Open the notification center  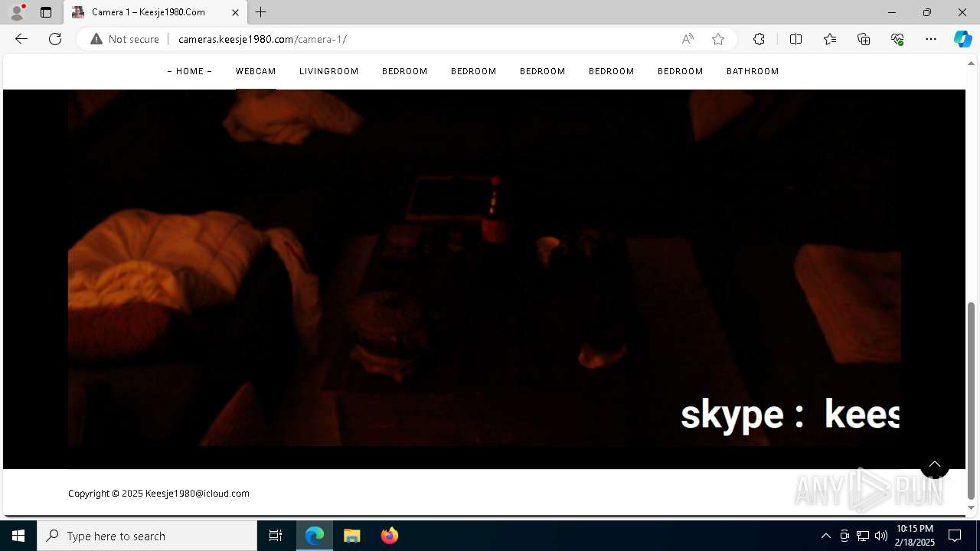point(955,536)
